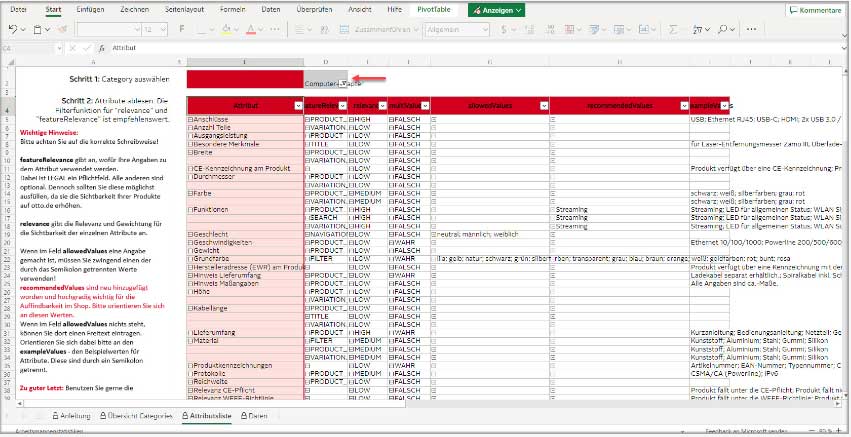The width and height of the screenshot is (851, 437).
Task: Click the currency format dollar icon
Action: point(505,29)
